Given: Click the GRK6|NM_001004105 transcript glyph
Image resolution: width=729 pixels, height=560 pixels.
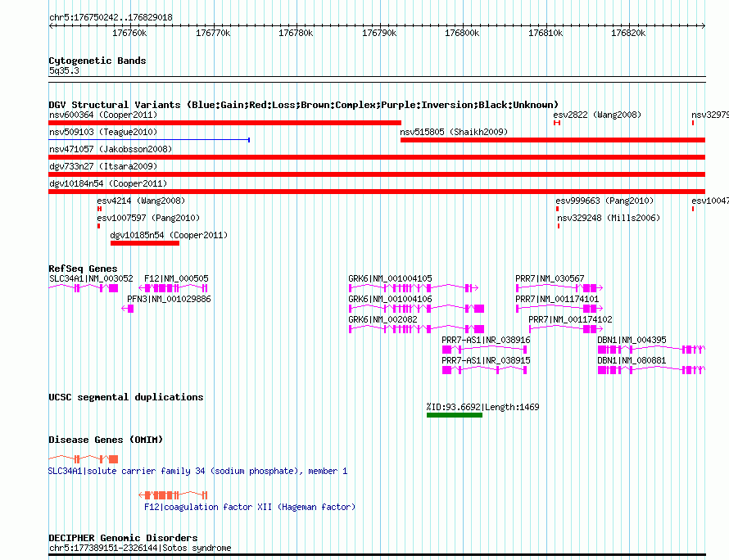Looking at the screenshot, I should [414, 288].
